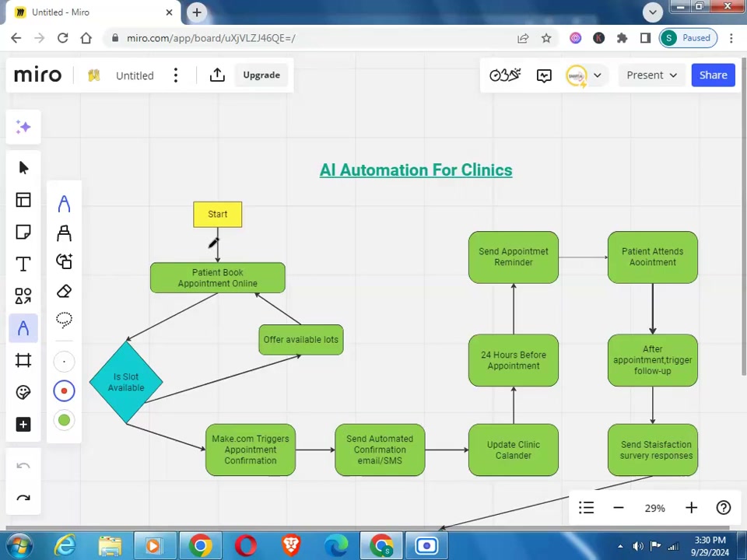Go to the Chrome home page
747x560 pixels.
(86, 38)
